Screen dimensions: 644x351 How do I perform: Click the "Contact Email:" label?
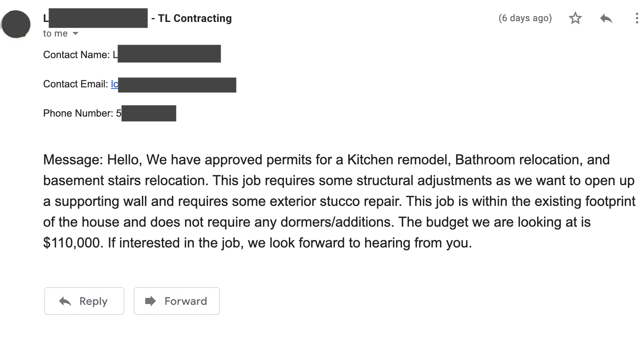[x=75, y=84]
